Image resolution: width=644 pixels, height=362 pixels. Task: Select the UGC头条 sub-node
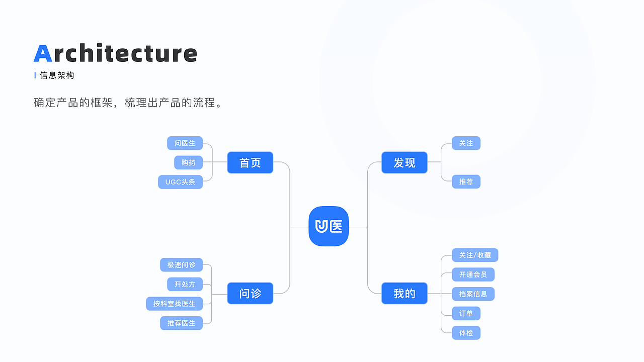181,182
